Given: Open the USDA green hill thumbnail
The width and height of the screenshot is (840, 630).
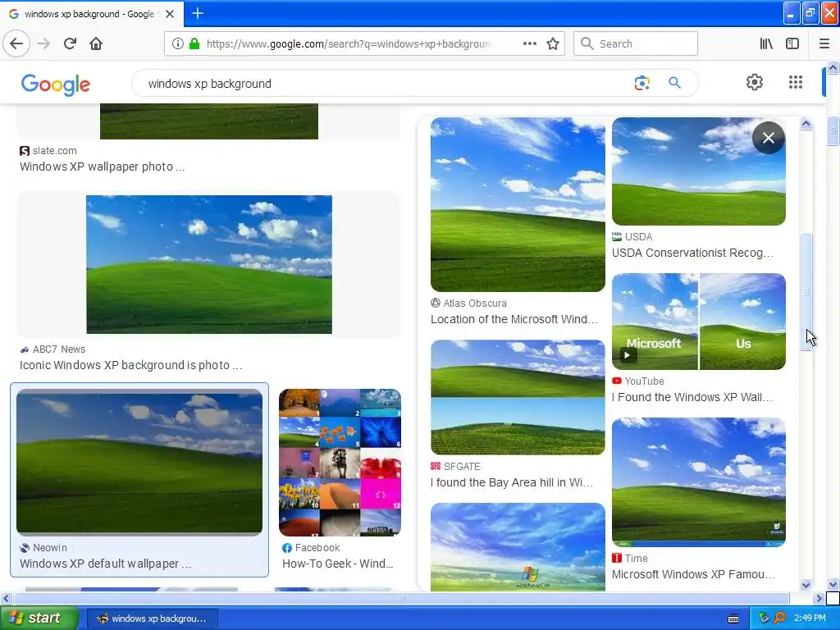Looking at the screenshot, I should click(x=699, y=171).
